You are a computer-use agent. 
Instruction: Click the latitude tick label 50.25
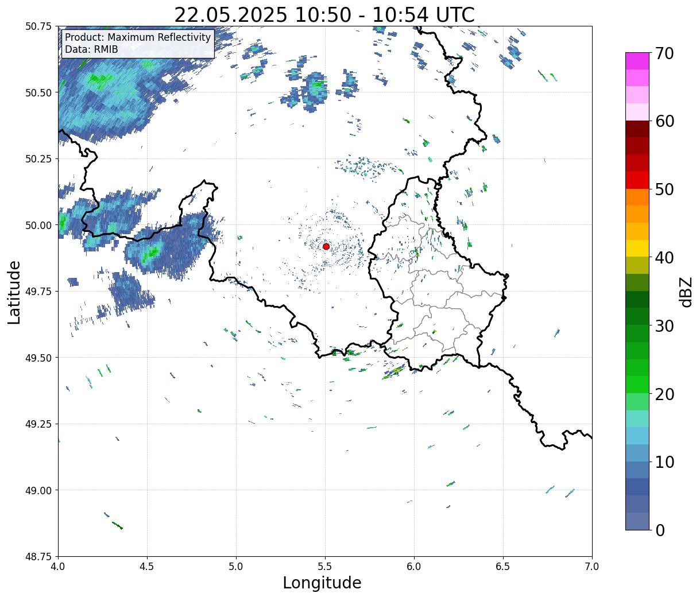[x=38, y=159]
